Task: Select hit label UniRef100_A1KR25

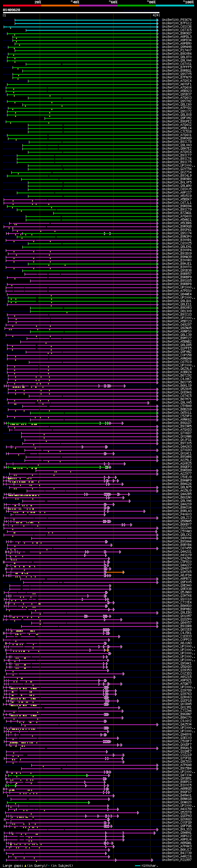Action: click(x=176, y=463)
